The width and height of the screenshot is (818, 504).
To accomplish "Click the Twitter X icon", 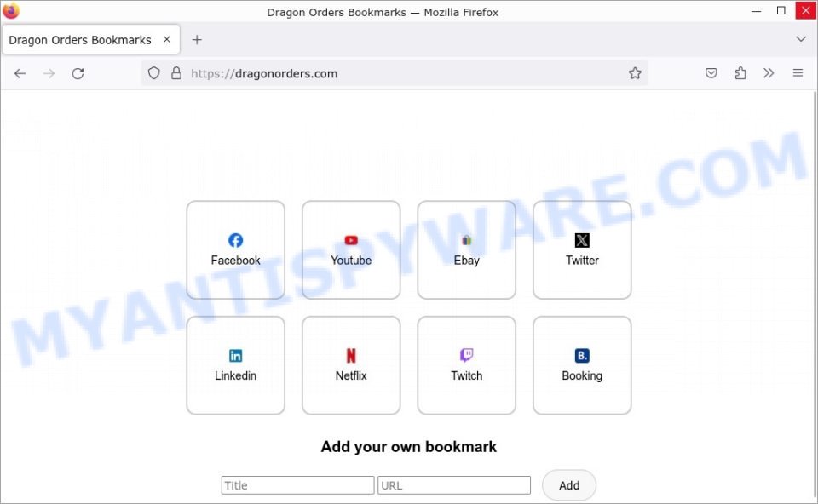I will pyautogui.click(x=582, y=240).
